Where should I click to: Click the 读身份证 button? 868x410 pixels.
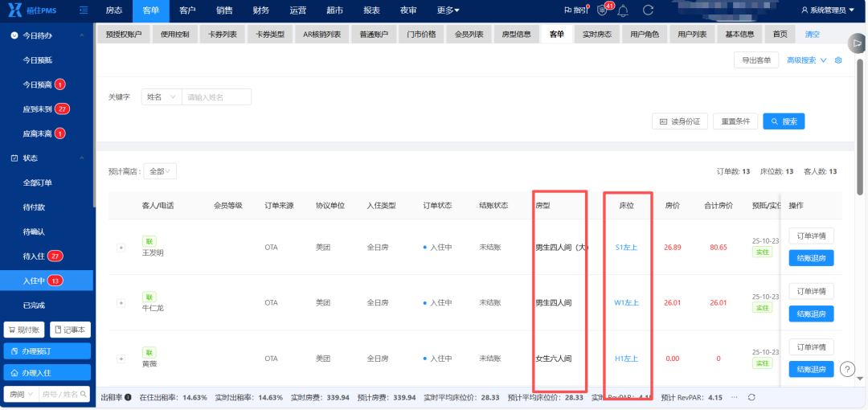[680, 121]
